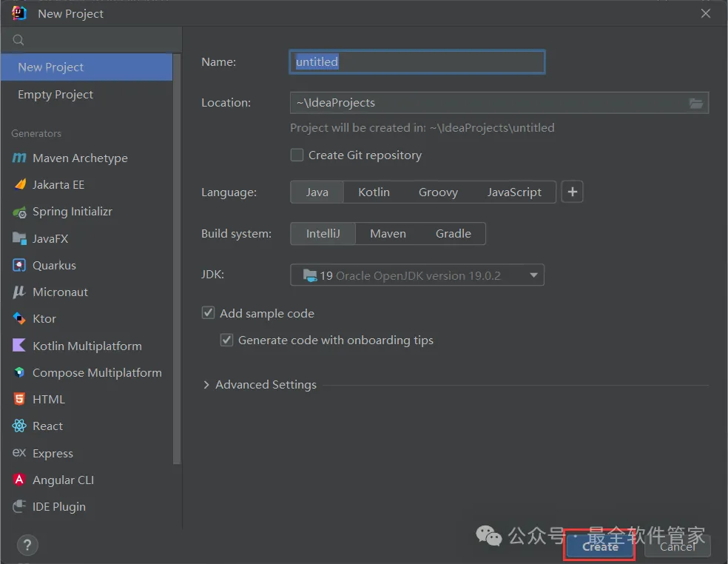Select JavaScript as the language
This screenshot has height=564, width=728.
(x=514, y=192)
